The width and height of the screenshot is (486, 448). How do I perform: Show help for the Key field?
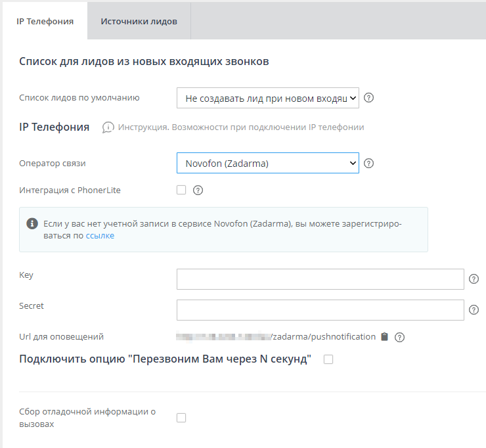click(474, 279)
